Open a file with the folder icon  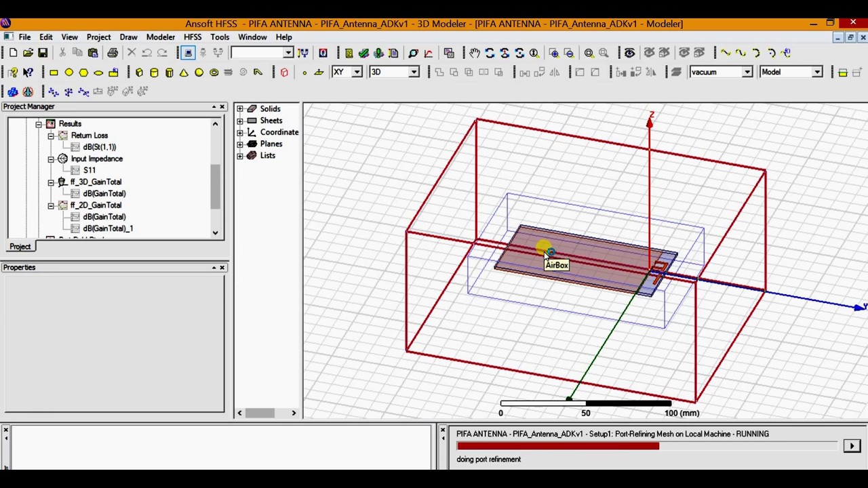coord(28,53)
